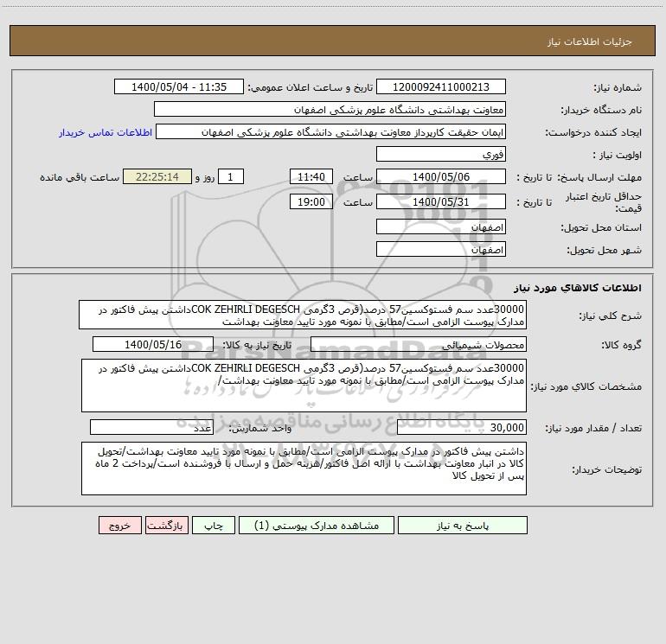The width and height of the screenshot is (666, 644).
Task: Click the پاسخ به نیاز button
Action: coord(463,526)
